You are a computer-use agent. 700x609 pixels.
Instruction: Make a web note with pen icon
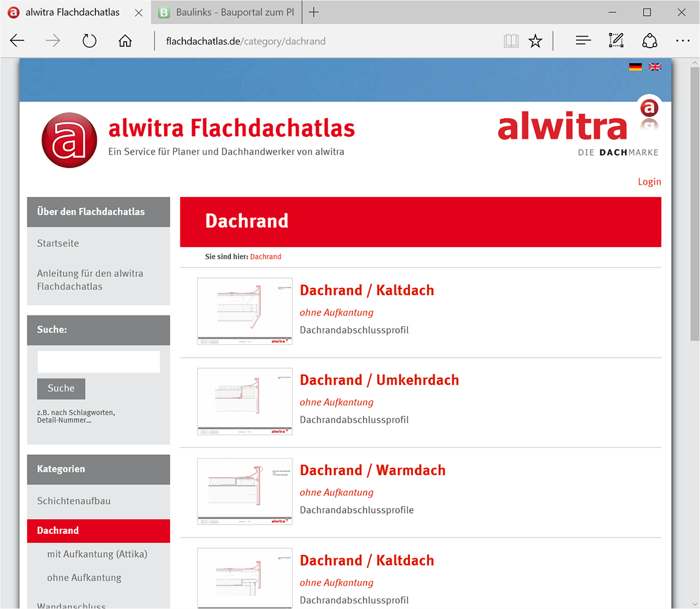click(x=616, y=40)
